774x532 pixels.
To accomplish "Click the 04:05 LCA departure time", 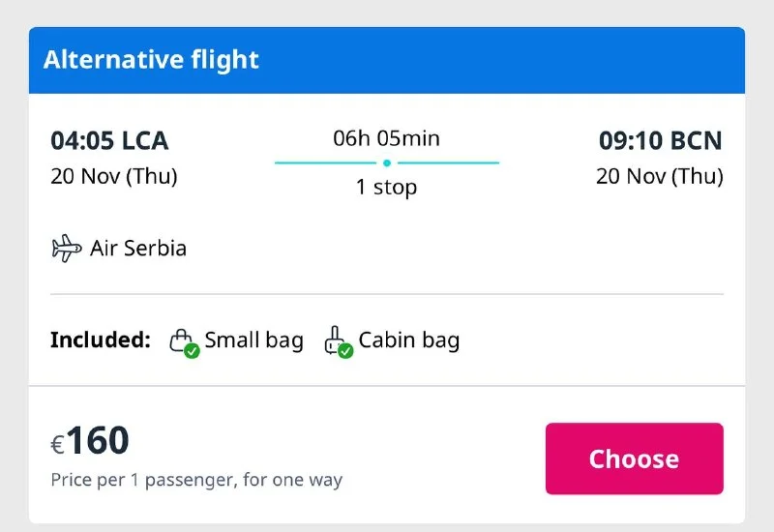I will coord(109,141).
